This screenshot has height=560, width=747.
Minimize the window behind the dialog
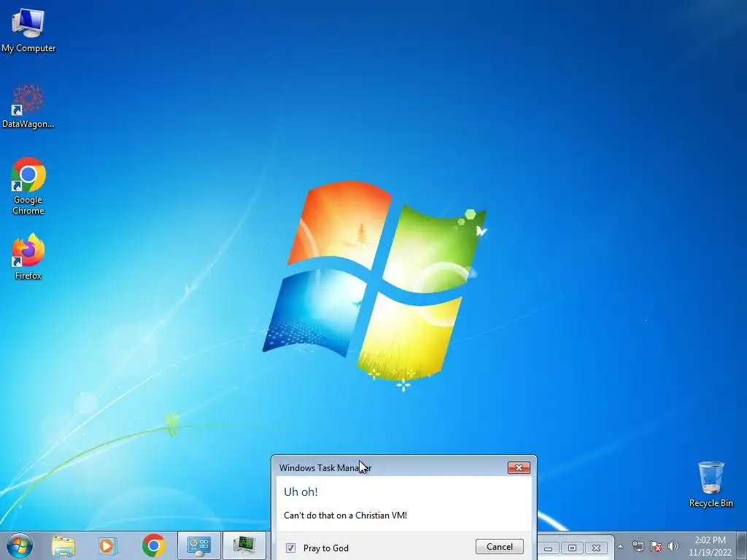pyautogui.click(x=549, y=548)
